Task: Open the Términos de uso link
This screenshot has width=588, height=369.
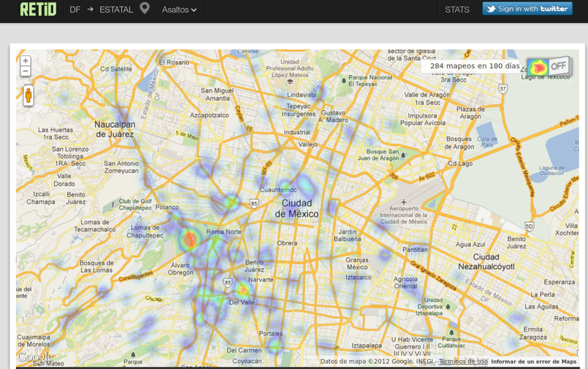Action: pos(464,362)
